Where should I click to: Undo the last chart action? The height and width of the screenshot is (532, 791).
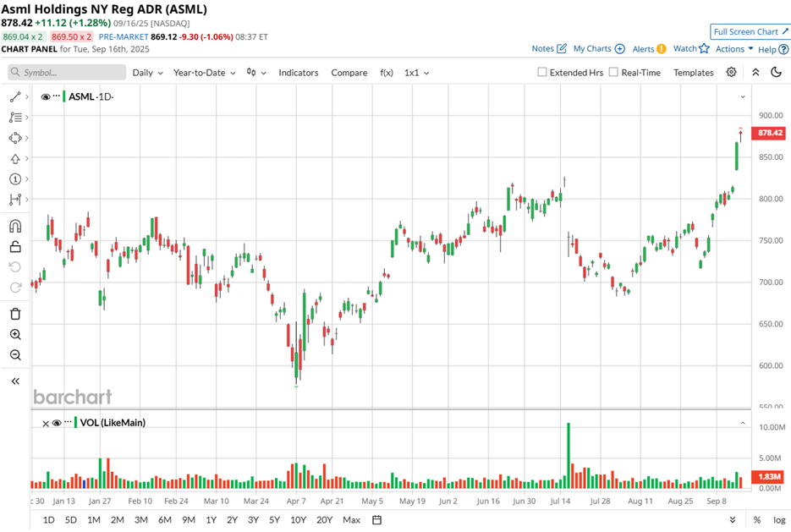pyautogui.click(x=15, y=266)
